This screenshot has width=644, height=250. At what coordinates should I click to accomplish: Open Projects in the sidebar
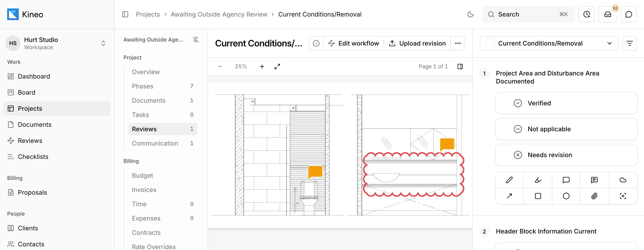coord(57,108)
